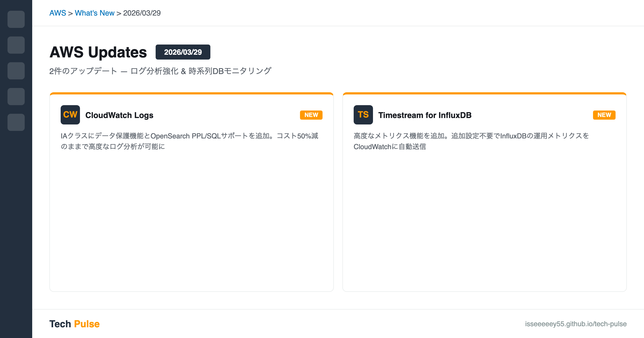Viewport: 644px width, 338px height.
Task: Click the NEW badge on CloudWatch Logs
Action: click(x=311, y=115)
